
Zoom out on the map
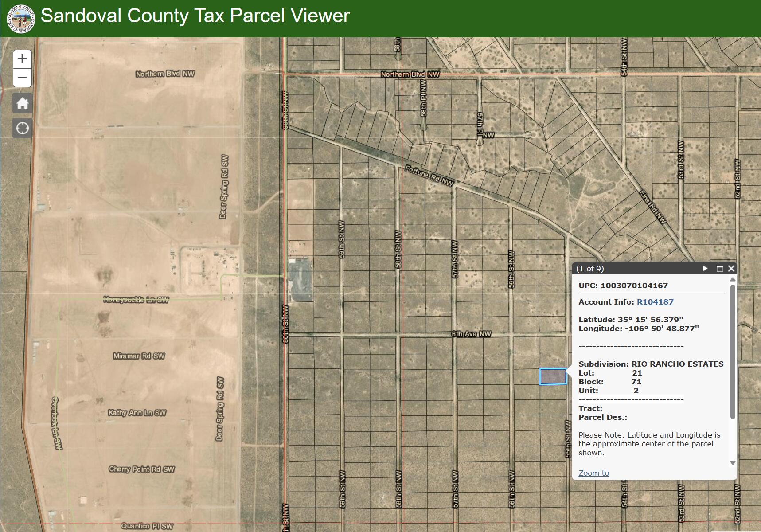(x=22, y=78)
